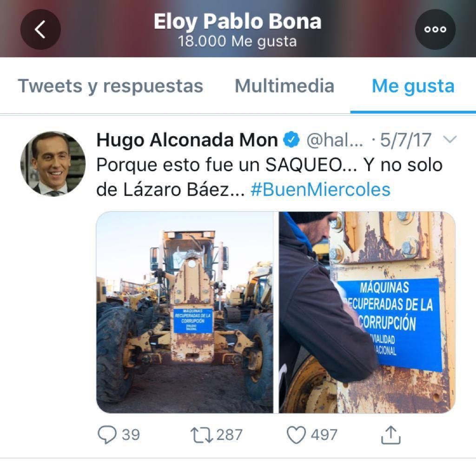Tap the reply speech bubble icon
Screen dimensions: 476x466
tap(107, 435)
